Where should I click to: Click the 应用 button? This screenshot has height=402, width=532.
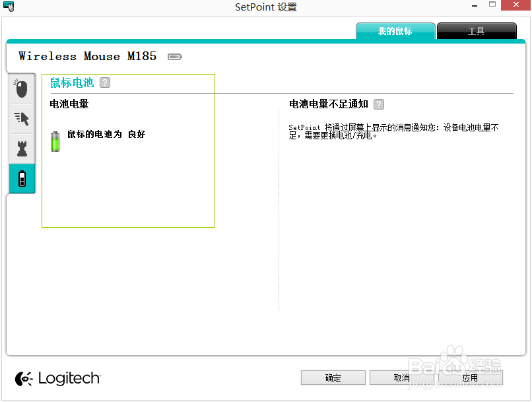coord(470,378)
